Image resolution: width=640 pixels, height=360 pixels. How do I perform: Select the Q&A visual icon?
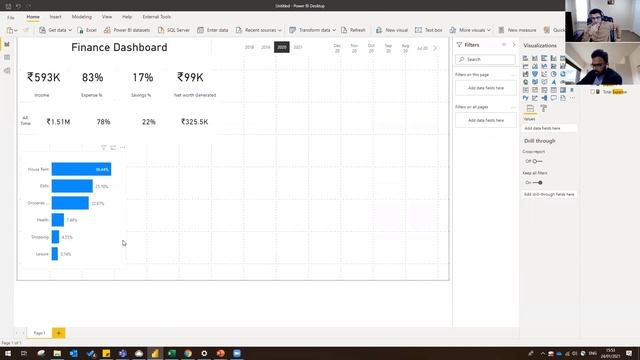click(x=553, y=98)
